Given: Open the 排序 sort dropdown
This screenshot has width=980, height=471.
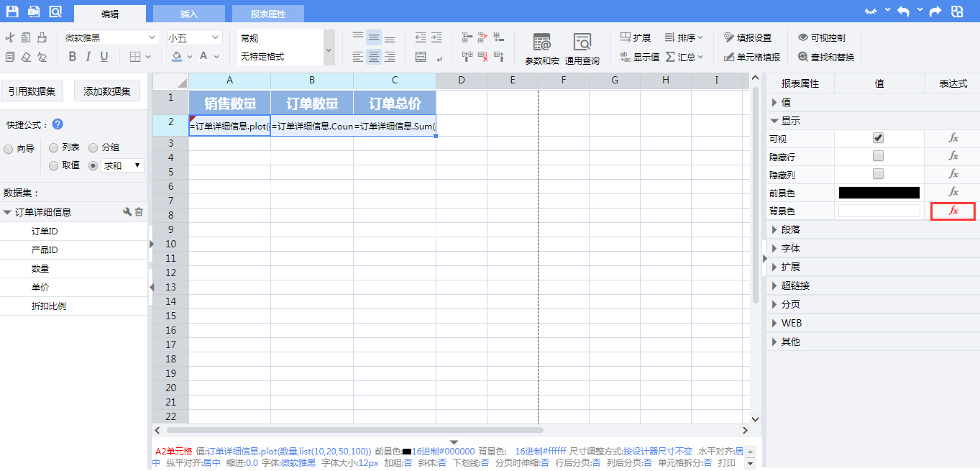Looking at the screenshot, I should coord(684,37).
